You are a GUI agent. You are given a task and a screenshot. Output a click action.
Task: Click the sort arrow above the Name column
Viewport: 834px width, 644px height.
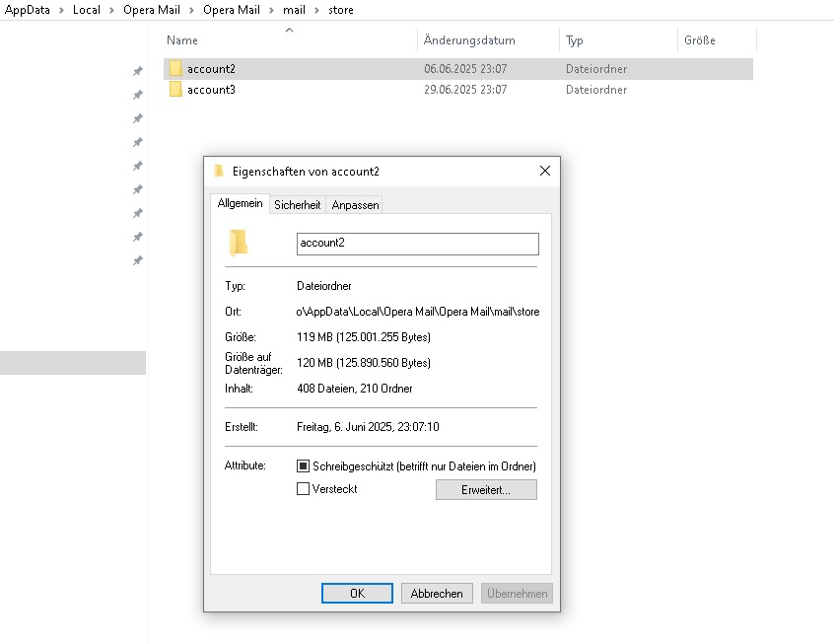pyautogui.click(x=290, y=30)
